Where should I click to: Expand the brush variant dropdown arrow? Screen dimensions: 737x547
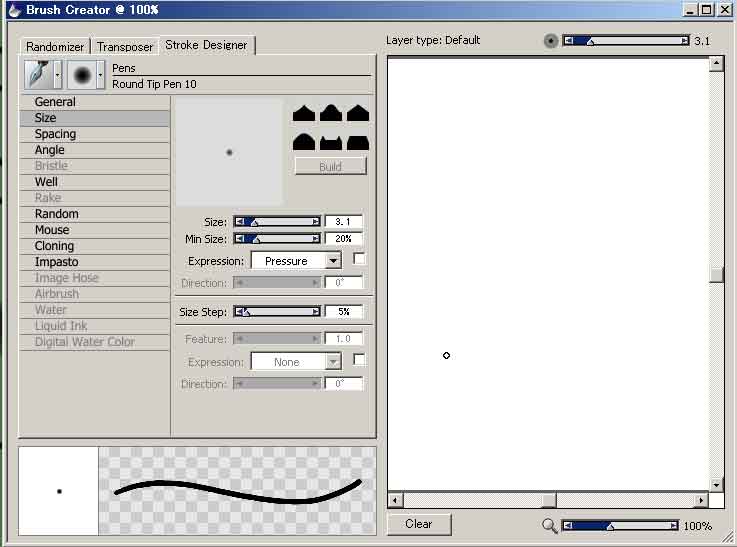pos(101,75)
